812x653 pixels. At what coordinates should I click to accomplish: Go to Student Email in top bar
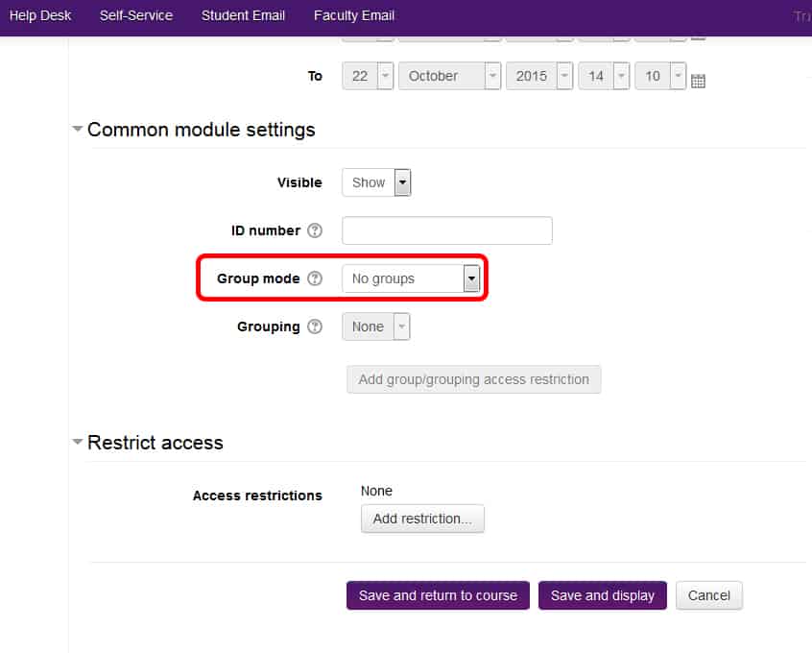point(243,15)
